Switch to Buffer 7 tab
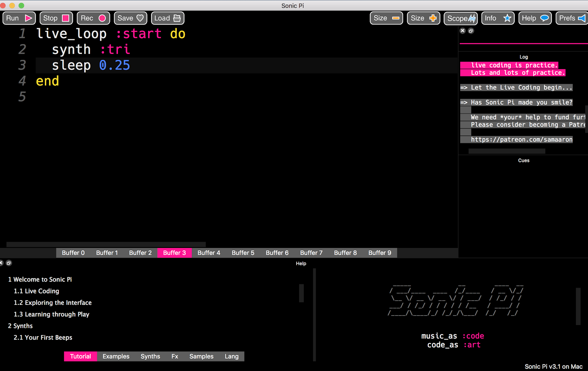Image resolution: width=588 pixels, height=371 pixels. (x=311, y=253)
